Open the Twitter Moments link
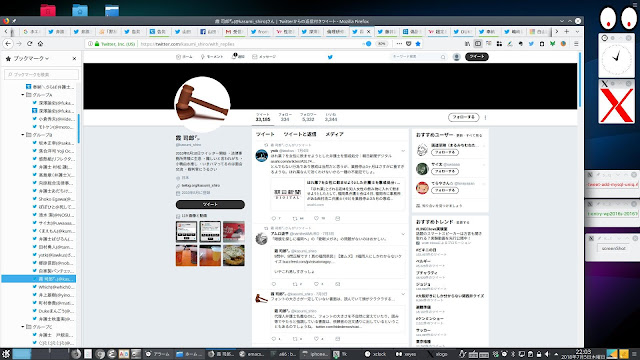The width and height of the screenshot is (640, 360). 212,57
